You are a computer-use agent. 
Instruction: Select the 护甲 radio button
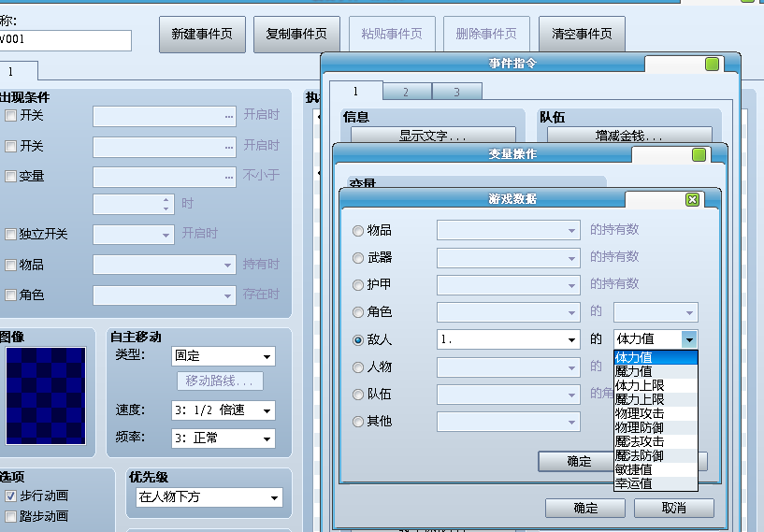358,285
